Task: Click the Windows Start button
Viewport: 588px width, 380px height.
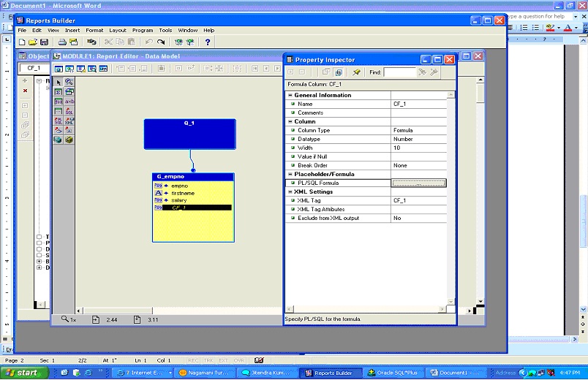Action: point(24,373)
